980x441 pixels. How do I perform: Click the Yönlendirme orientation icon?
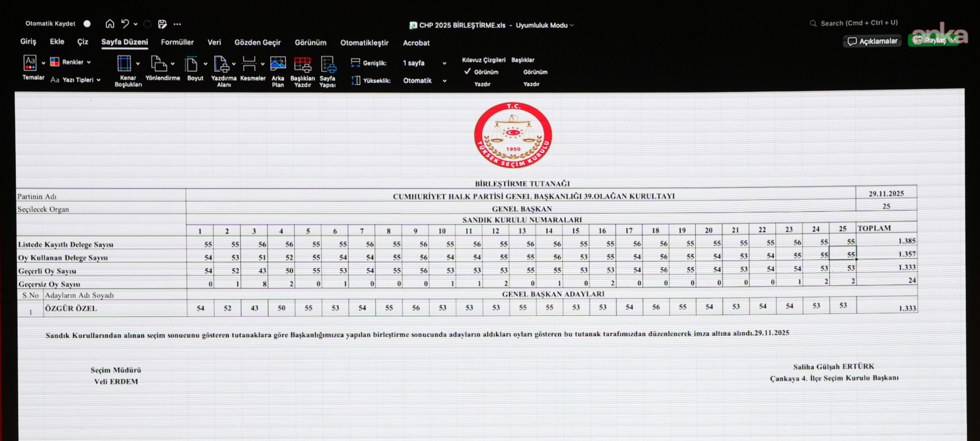158,64
